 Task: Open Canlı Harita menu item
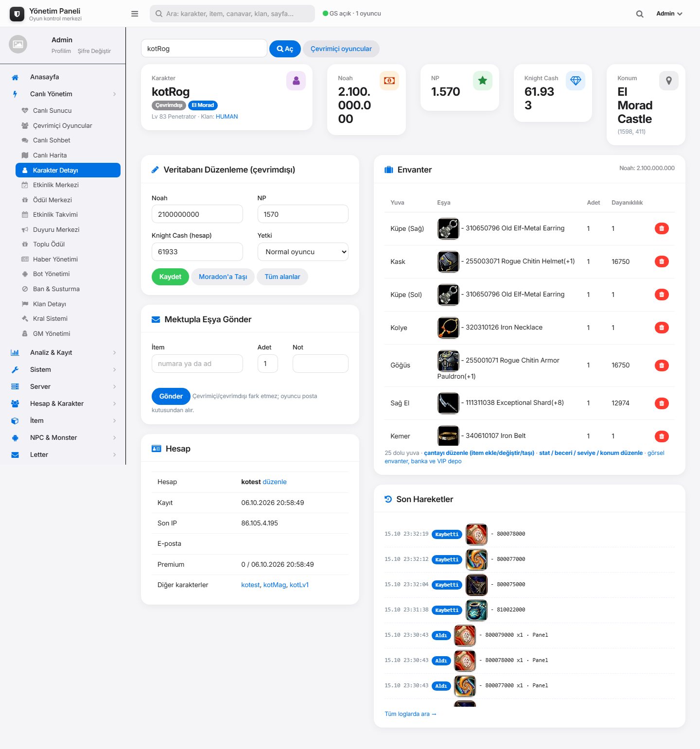tap(68, 155)
